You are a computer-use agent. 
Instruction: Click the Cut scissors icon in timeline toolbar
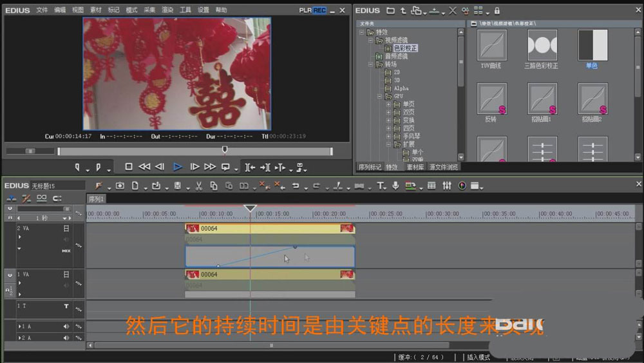click(x=199, y=186)
